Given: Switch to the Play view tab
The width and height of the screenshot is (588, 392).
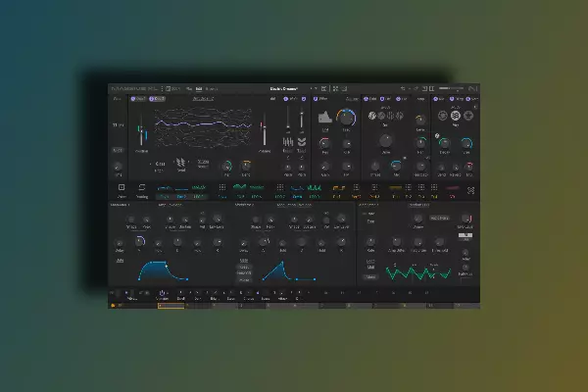Looking at the screenshot, I should [x=189, y=89].
